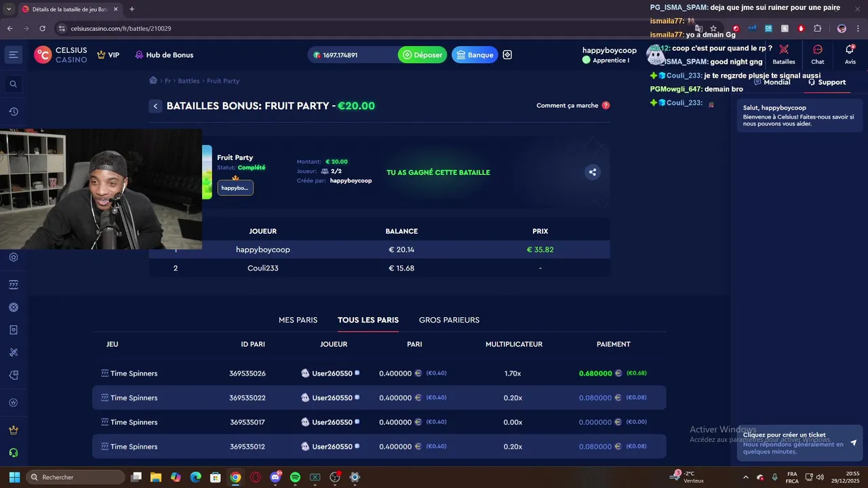Image resolution: width=868 pixels, height=488 pixels.
Task: Click the red help icon beside Comment ça marche
Action: tap(606, 105)
